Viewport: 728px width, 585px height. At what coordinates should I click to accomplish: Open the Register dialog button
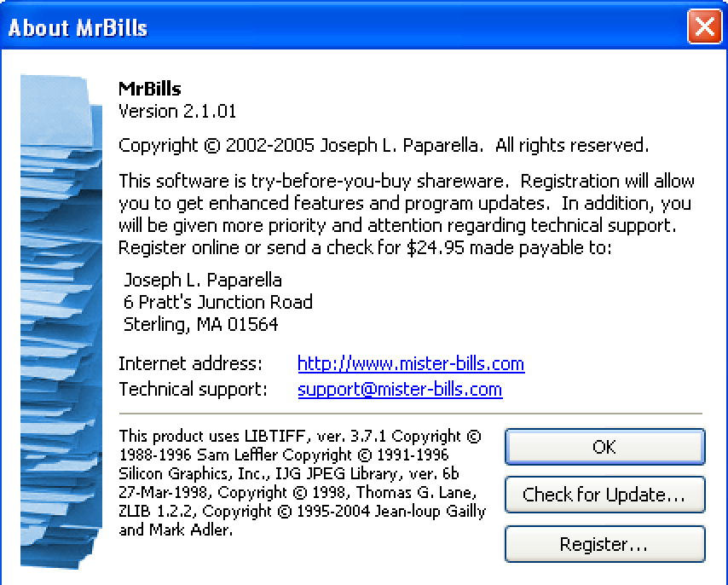point(604,544)
